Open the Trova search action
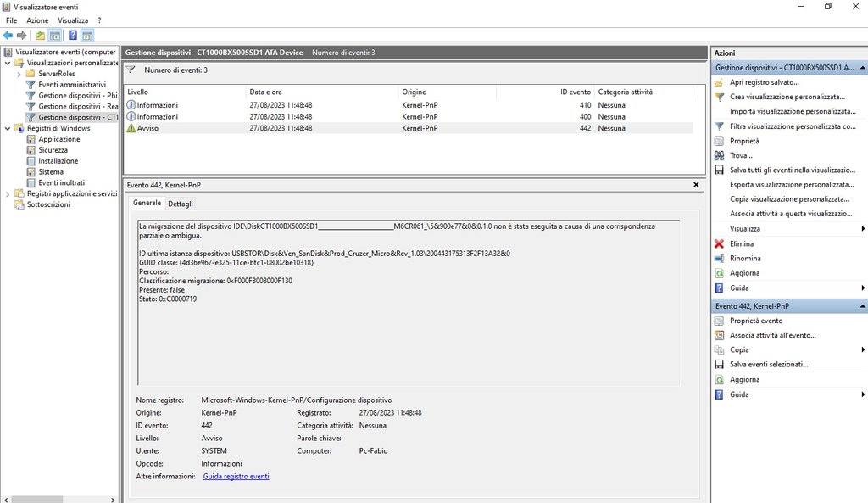 click(x=740, y=155)
